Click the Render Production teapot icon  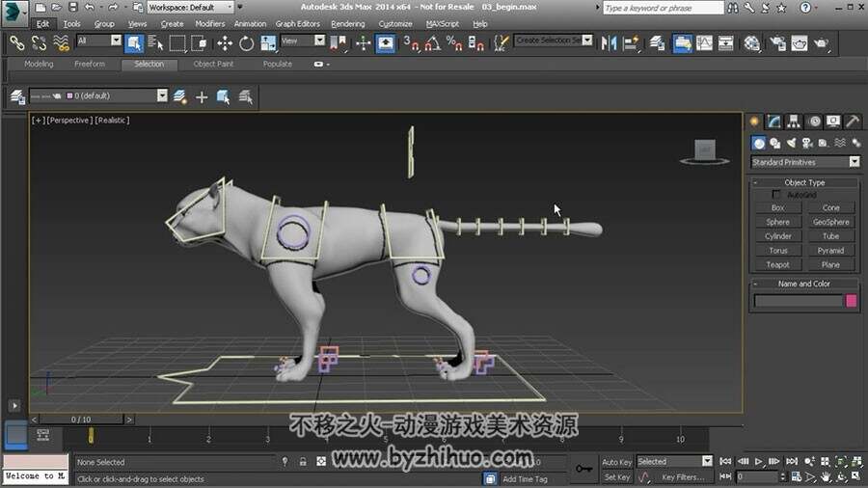click(x=821, y=42)
